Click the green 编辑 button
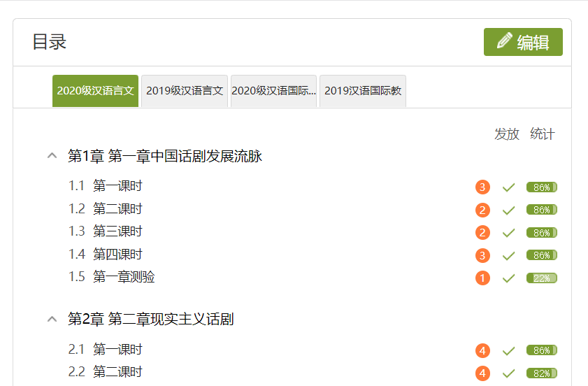 click(x=523, y=42)
